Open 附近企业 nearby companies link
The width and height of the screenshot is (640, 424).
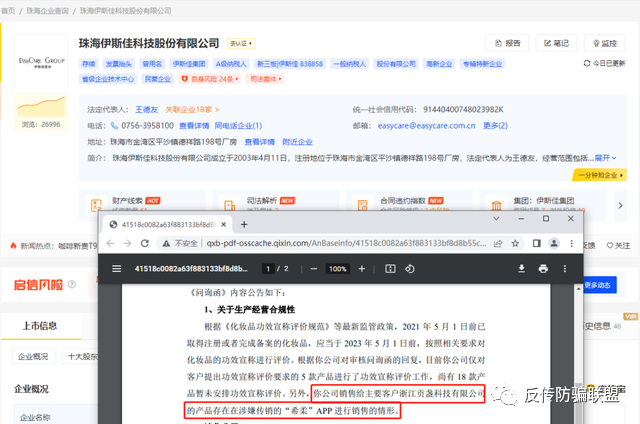pos(297,142)
